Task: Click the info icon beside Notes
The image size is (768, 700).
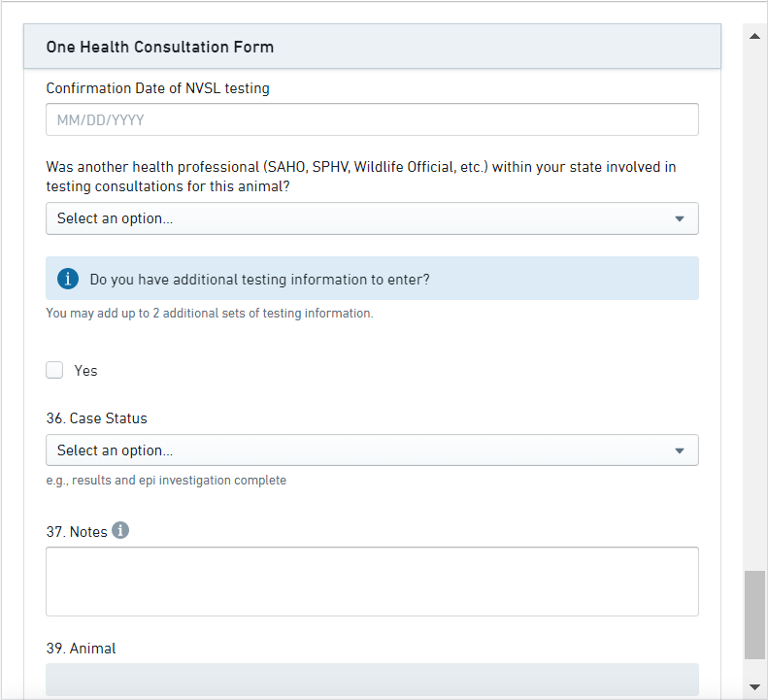Action: coord(120,531)
